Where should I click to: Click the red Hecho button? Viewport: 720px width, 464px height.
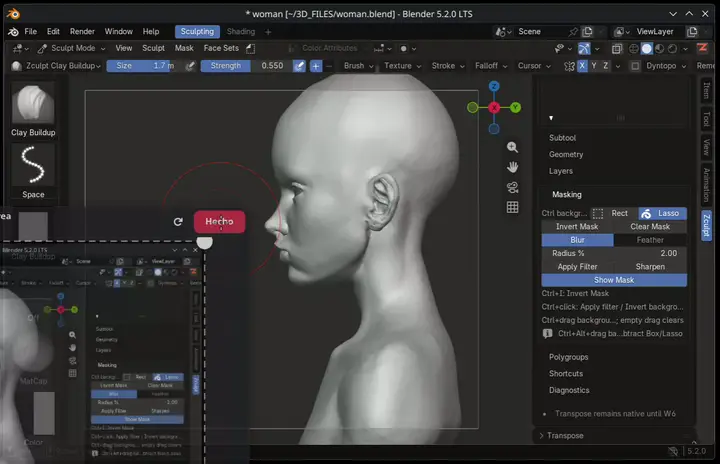coord(219,222)
